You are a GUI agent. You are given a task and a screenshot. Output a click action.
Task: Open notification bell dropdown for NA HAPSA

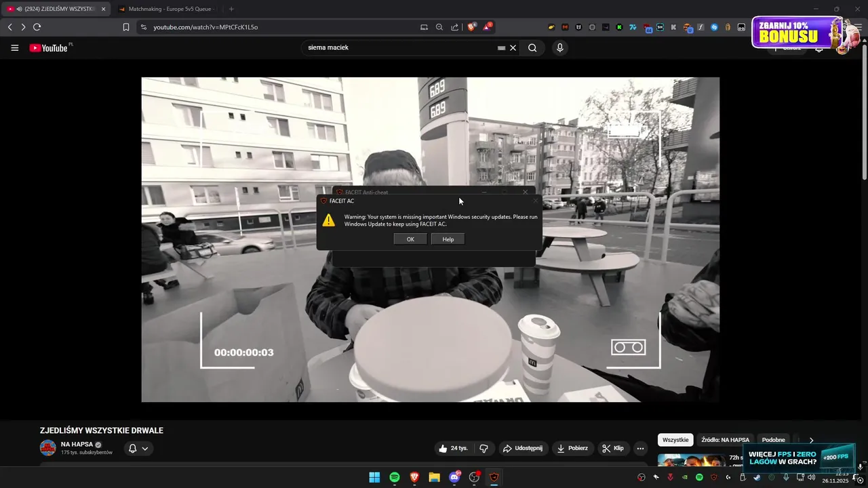click(x=138, y=448)
